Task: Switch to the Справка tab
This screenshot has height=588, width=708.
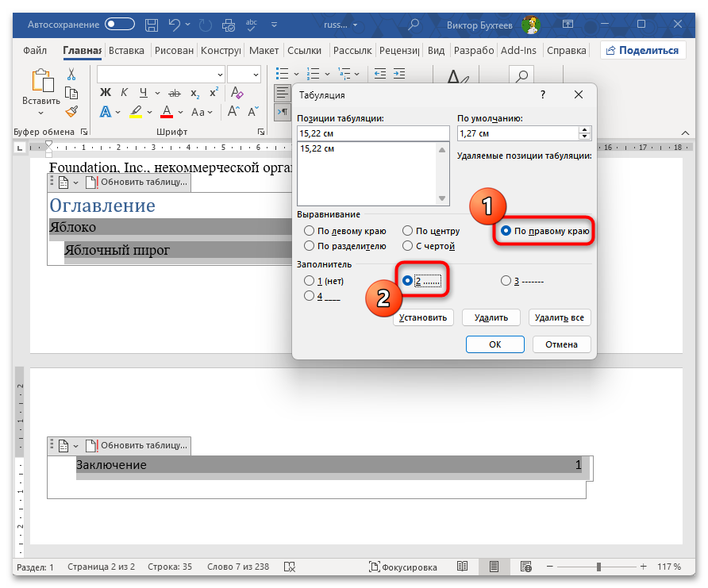Action: coord(567,51)
